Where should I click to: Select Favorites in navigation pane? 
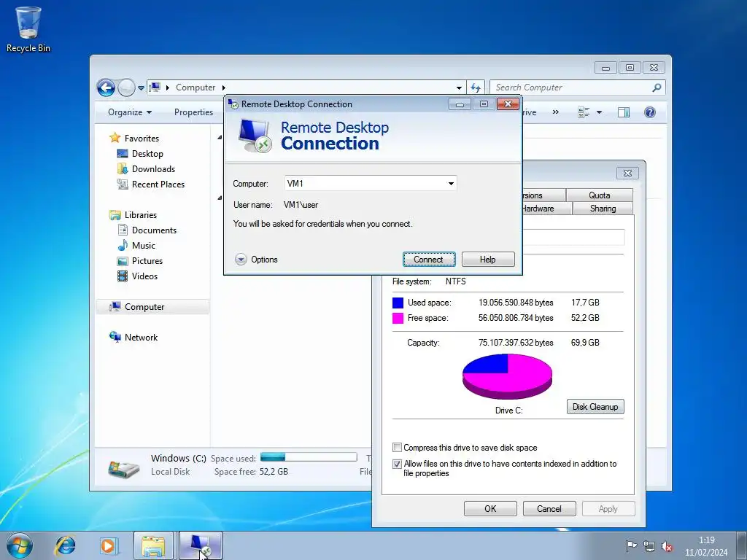click(142, 138)
